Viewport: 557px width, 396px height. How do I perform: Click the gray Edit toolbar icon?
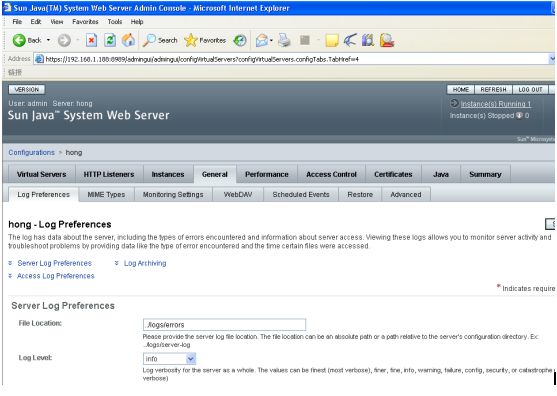[305, 40]
